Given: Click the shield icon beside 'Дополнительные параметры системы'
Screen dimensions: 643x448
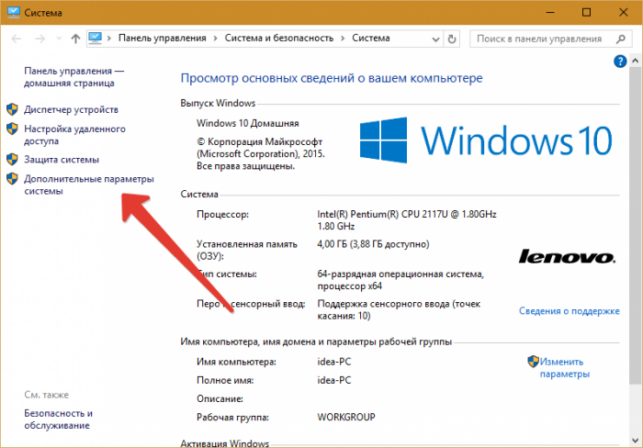Looking at the screenshot, I should tap(12, 178).
